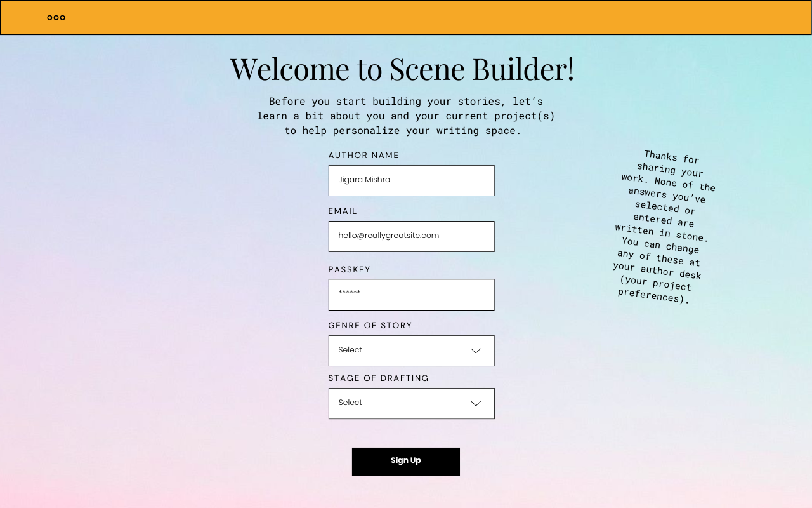Click the intro paragraph below the heading
The height and width of the screenshot is (508, 812).
pyautogui.click(x=405, y=116)
